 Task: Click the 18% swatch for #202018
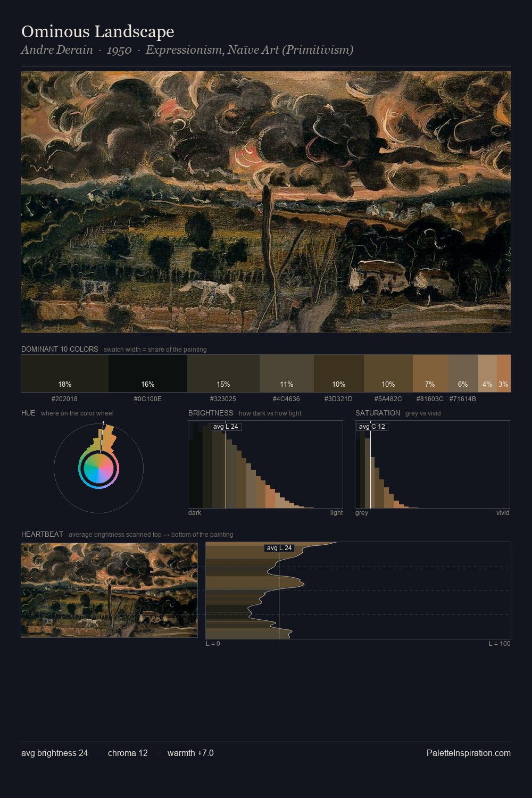(65, 373)
